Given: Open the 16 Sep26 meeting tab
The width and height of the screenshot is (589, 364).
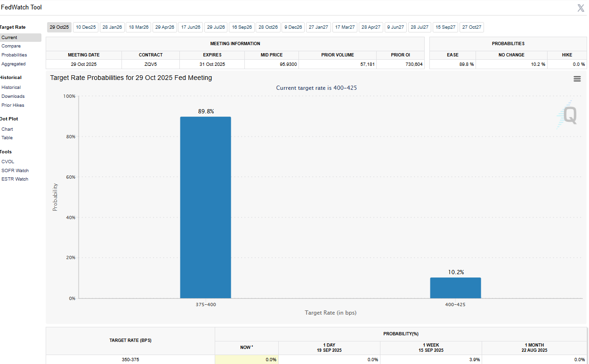Looking at the screenshot, I should pyautogui.click(x=242, y=27).
